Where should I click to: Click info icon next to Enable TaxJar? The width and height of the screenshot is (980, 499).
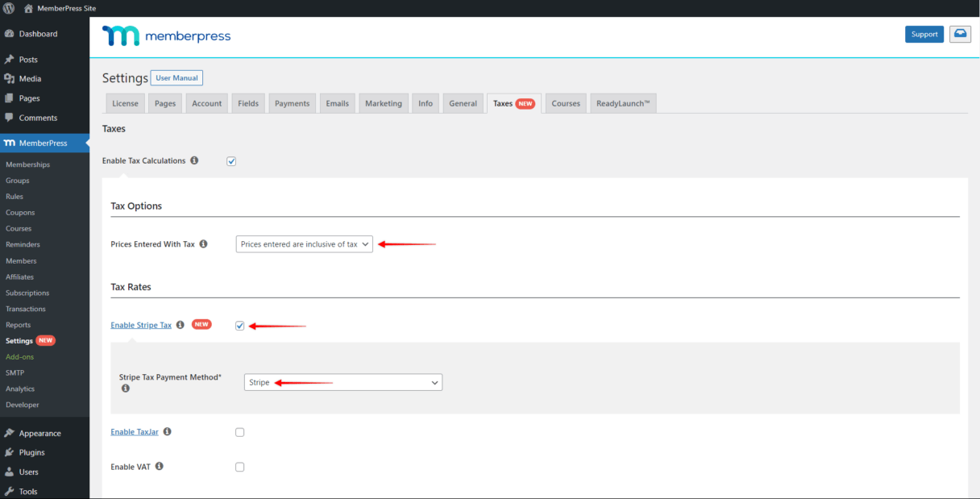point(167,431)
